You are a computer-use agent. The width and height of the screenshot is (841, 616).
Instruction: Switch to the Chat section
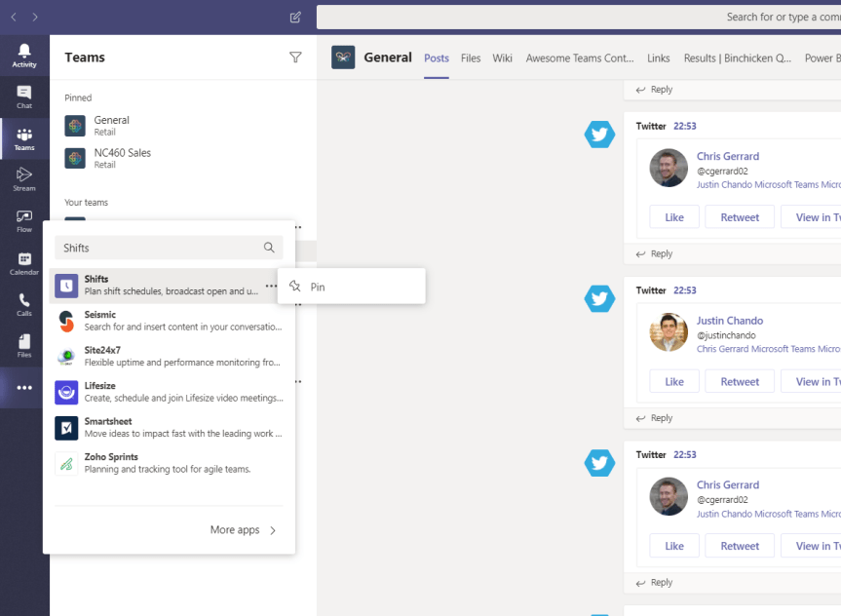coord(24,96)
